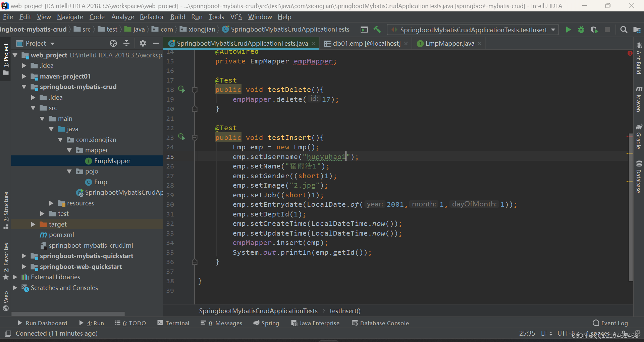The width and height of the screenshot is (644, 342).
Task: Open Run Dashboard tool window
Action: click(42, 323)
